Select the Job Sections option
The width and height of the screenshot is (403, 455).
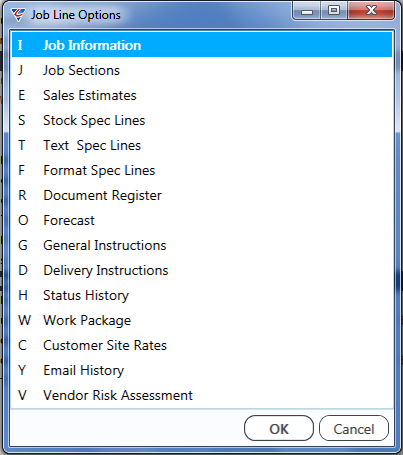(202, 70)
